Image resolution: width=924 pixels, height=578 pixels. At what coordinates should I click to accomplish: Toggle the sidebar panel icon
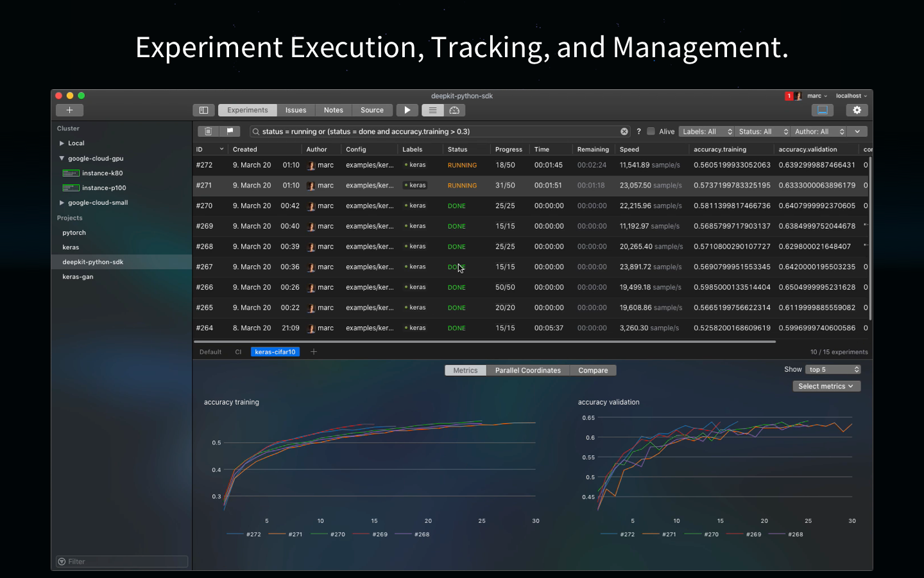[x=203, y=110]
